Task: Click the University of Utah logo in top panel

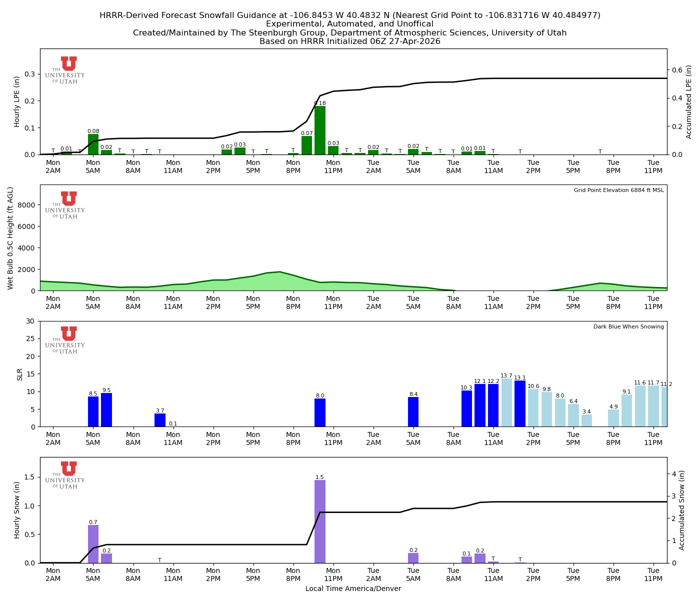Action: click(66, 70)
